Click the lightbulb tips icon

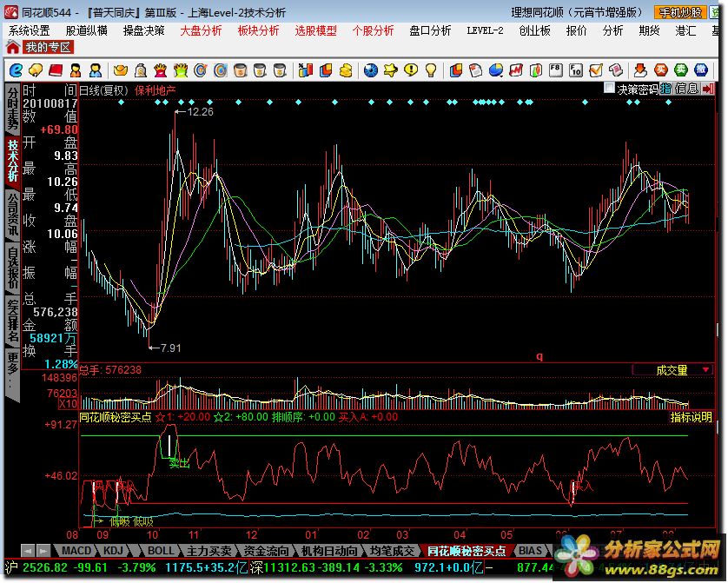431,70
